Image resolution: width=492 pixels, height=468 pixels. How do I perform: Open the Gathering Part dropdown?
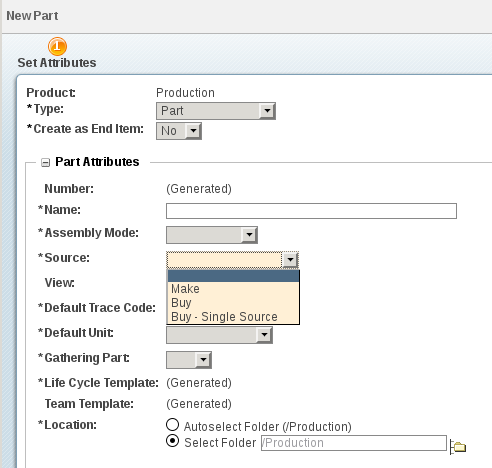click(189, 360)
